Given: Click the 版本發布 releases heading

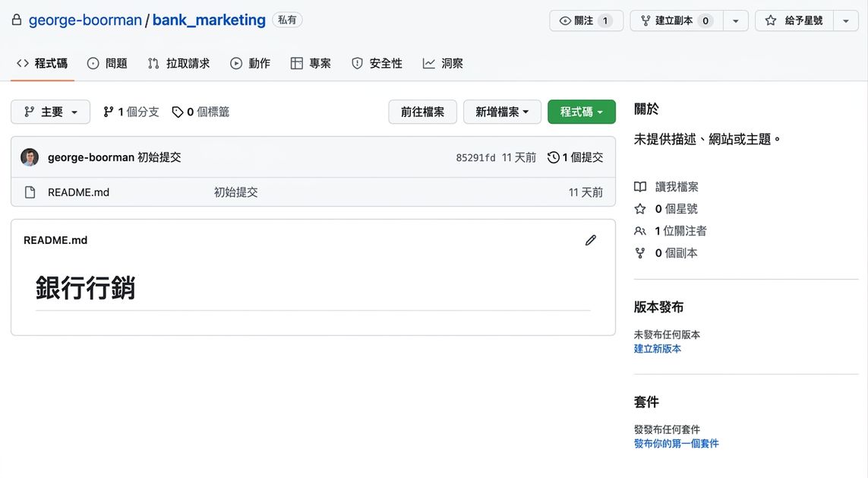Looking at the screenshot, I should point(658,307).
